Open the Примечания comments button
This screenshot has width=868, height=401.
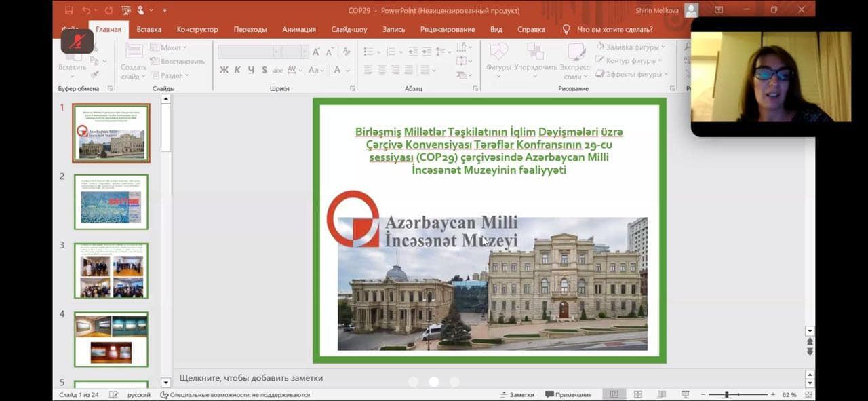click(568, 394)
